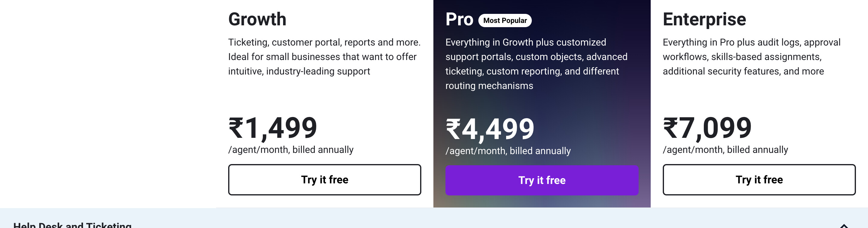Click the Enterprise plan description text

click(752, 57)
